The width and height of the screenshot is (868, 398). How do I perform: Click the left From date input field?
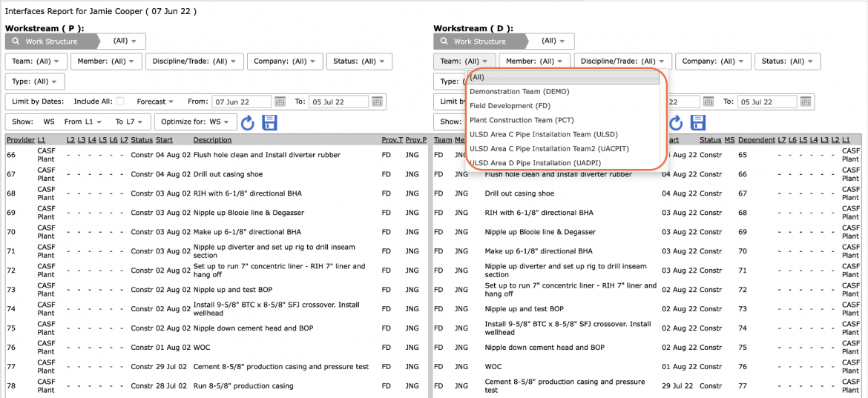(x=241, y=102)
